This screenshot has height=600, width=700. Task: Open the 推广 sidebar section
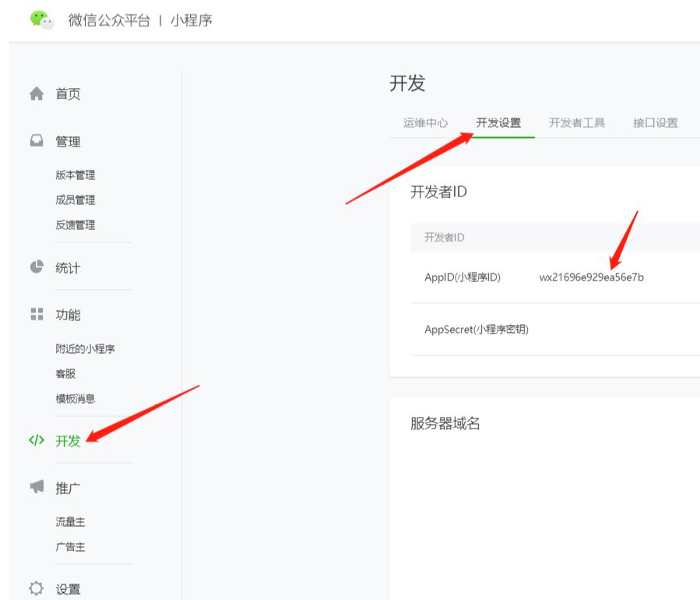(68, 488)
